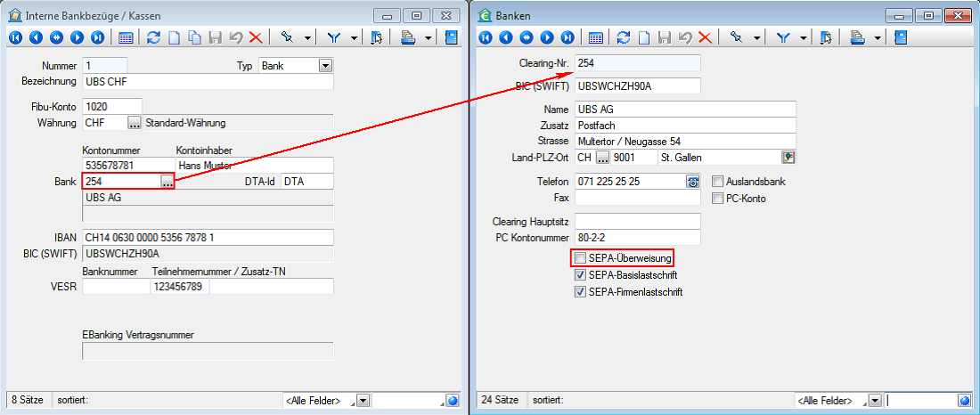The height and width of the screenshot is (415, 980).
Task: Expand the Alle Felder dropdown in Banken status bar
Action: (x=874, y=401)
